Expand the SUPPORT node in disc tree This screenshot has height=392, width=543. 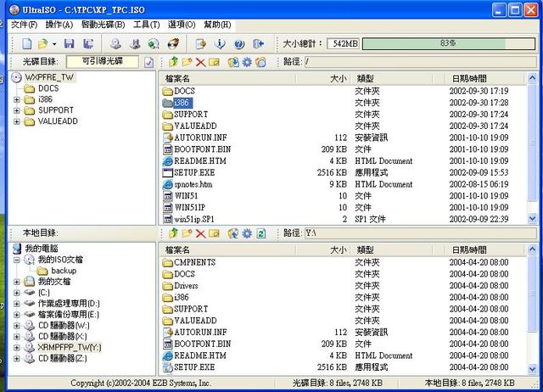(17, 111)
